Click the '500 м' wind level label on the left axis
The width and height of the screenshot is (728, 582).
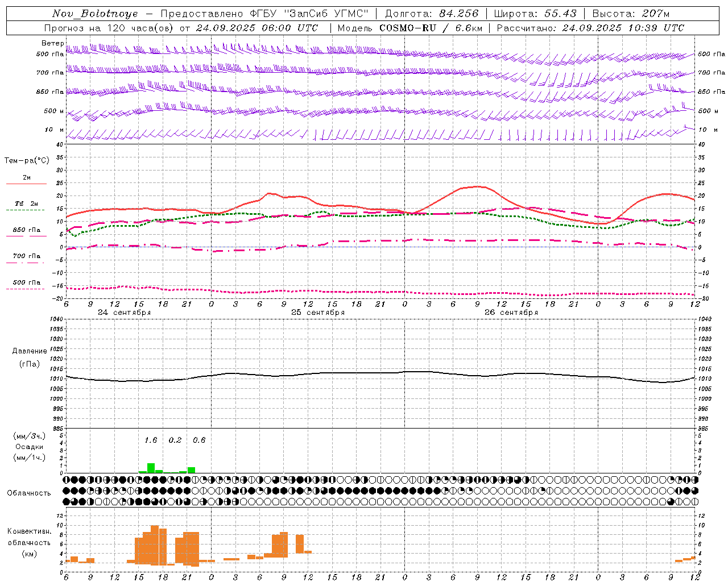click(54, 111)
